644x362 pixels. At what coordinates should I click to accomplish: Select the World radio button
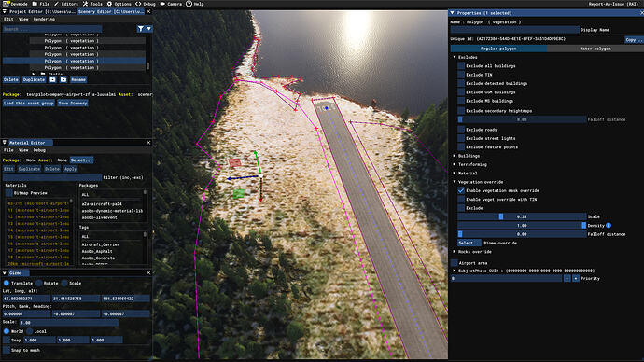(7, 331)
